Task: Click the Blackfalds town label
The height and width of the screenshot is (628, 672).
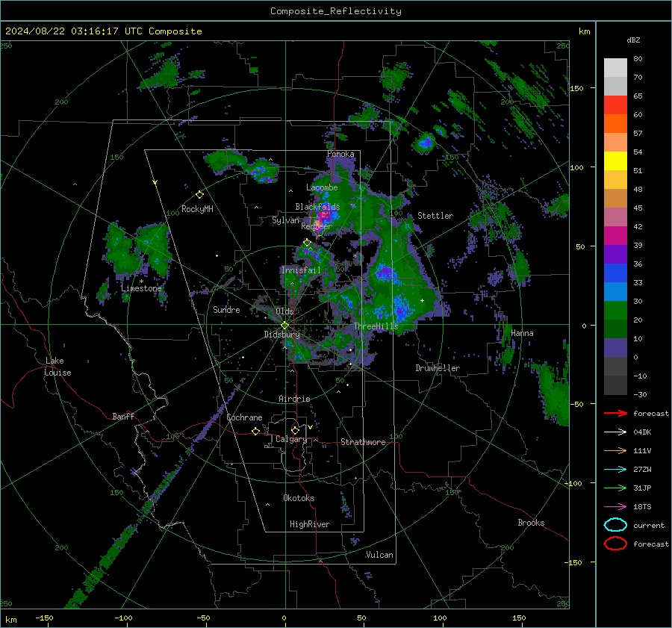Action: point(317,207)
